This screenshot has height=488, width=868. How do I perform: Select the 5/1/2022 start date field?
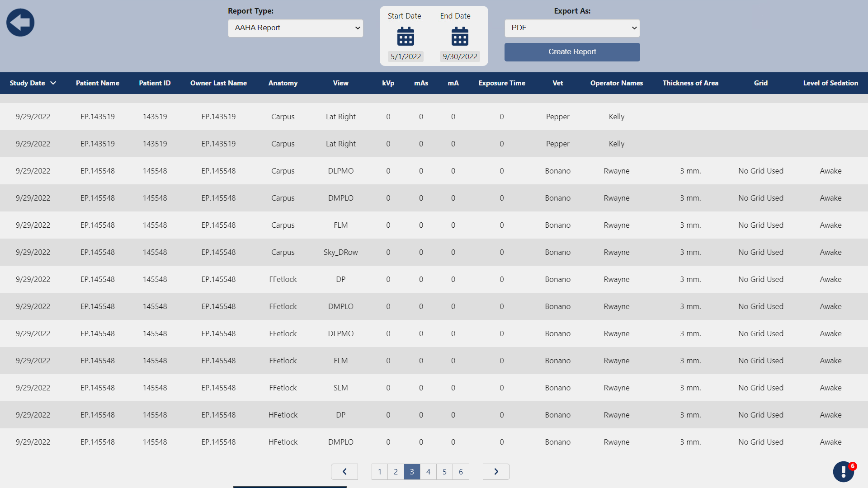pyautogui.click(x=406, y=56)
